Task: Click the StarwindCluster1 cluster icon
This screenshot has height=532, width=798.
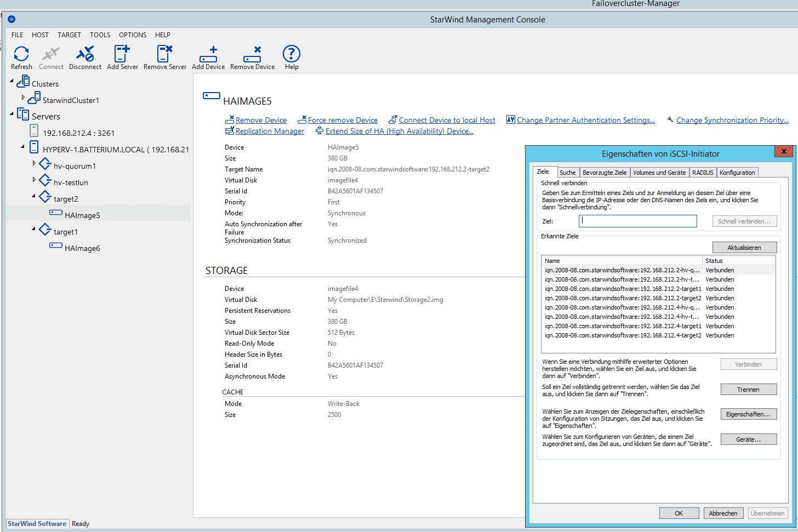Action: tap(34, 99)
